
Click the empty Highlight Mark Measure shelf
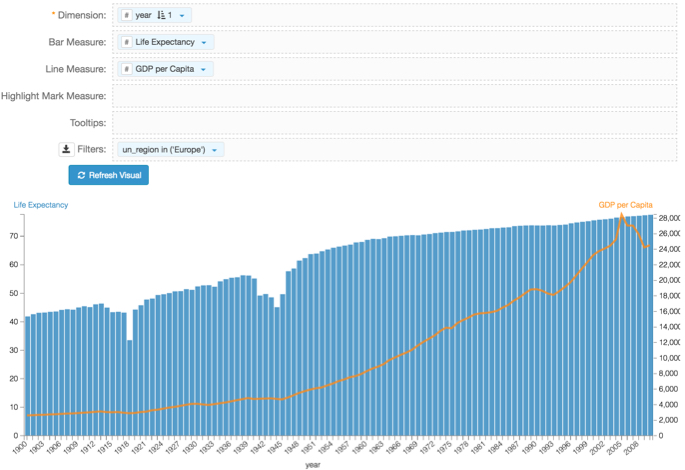tap(395, 96)
